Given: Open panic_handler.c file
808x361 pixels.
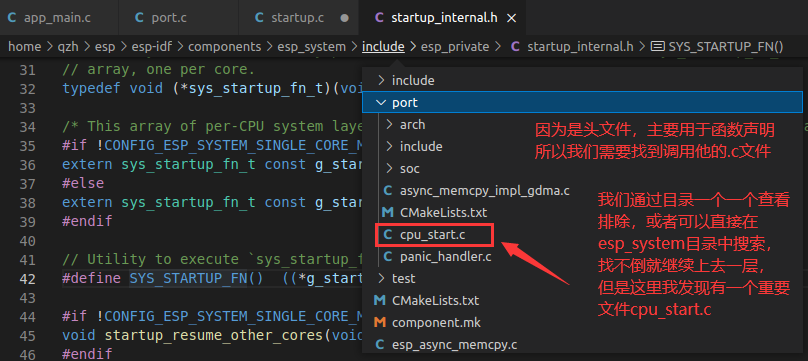Looking at the screenshot, I should (446, 256).
